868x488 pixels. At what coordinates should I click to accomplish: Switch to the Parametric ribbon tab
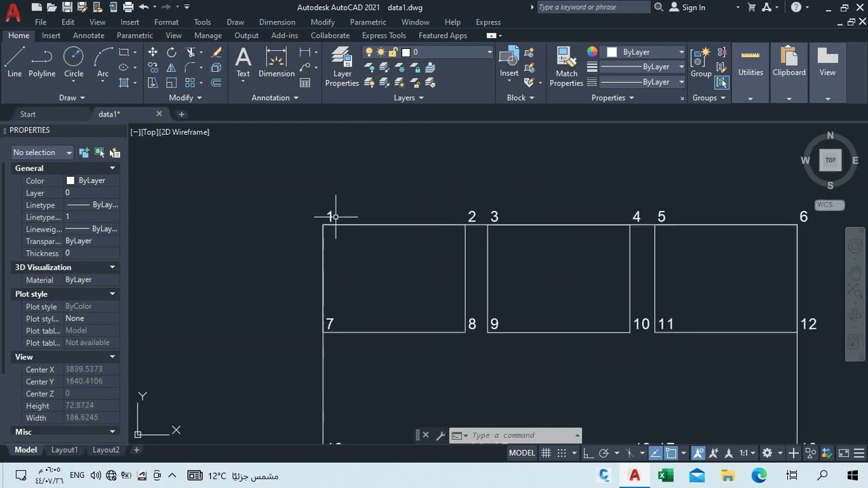(x=135, y=35)
